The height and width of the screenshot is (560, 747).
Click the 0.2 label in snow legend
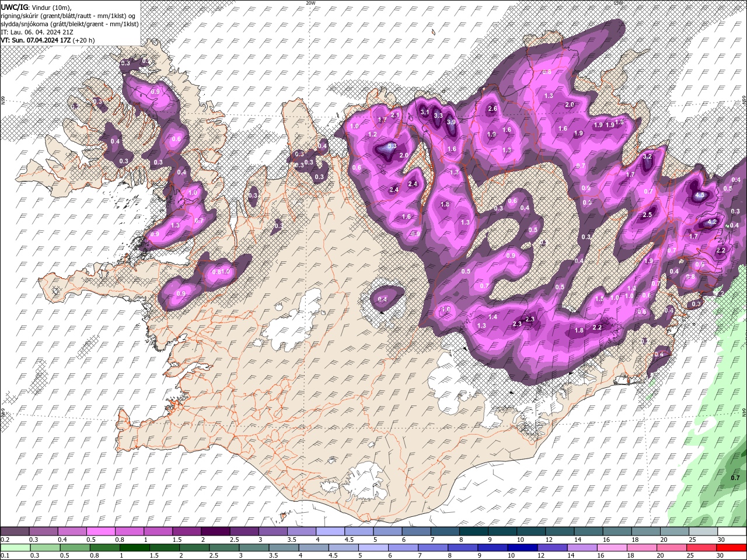[x=5, y=540]
